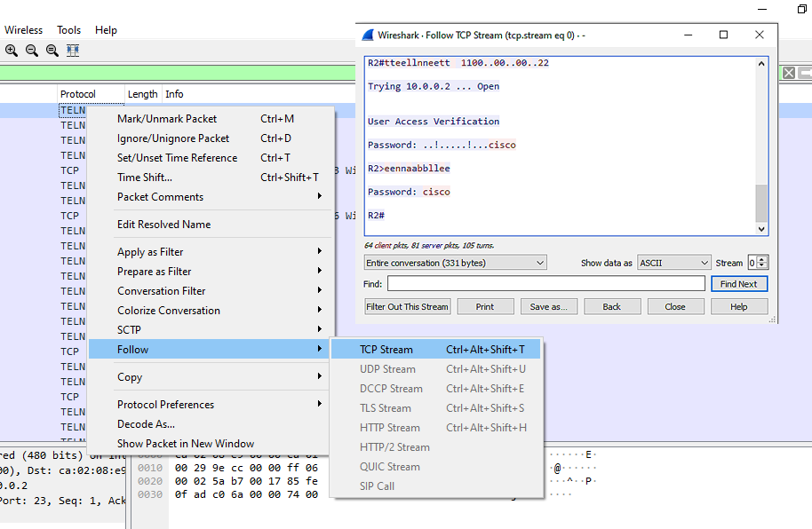The width and height of the screenshot is (812, 529).
Task: Click the resize columns toolbar icon
Action: coord(73,51)
